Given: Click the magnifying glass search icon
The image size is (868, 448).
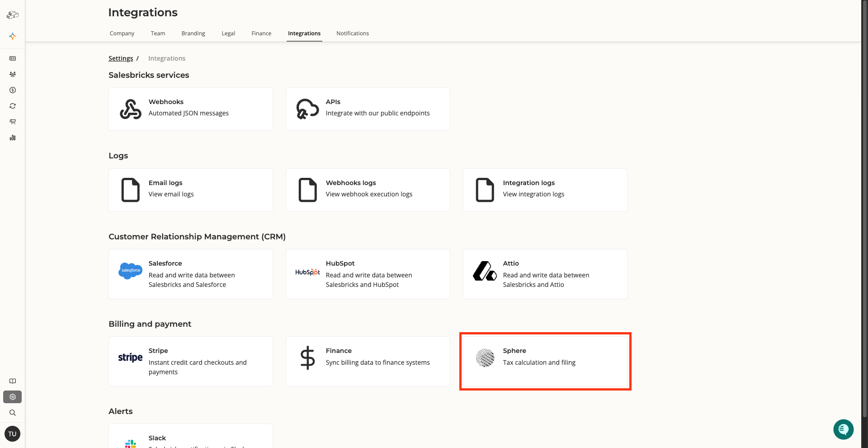Looking at the screenshot, I should pyautogui.click(x=13, y=413).
